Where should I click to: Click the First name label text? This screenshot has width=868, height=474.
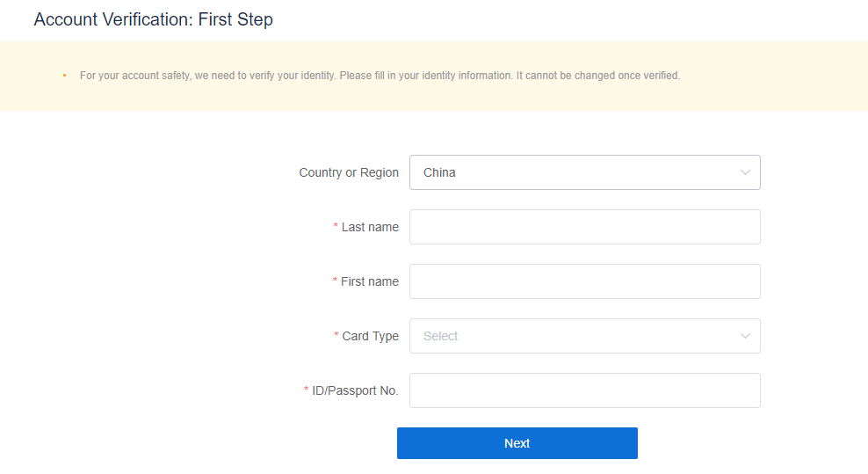coord(370,281)
